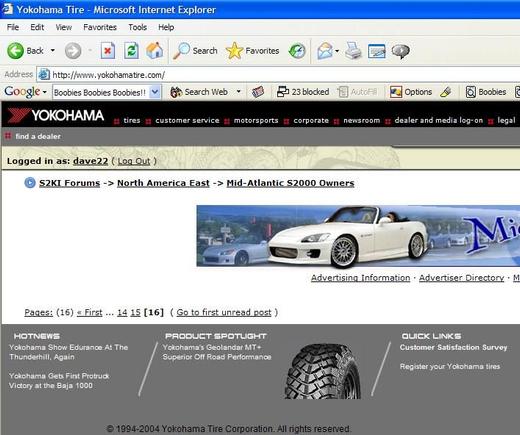Screen dimensions: 520x435
Task: Click the Log Out link
Action: pos(134,161)
